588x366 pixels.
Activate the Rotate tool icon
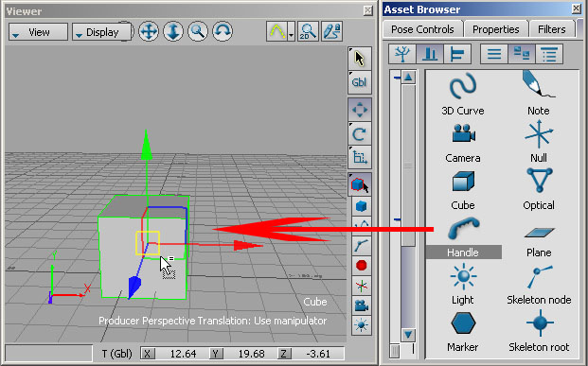point(360,133)
